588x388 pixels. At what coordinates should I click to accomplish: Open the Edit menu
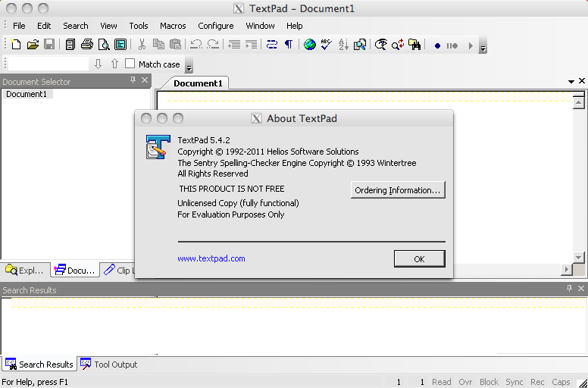click(44, 26)
